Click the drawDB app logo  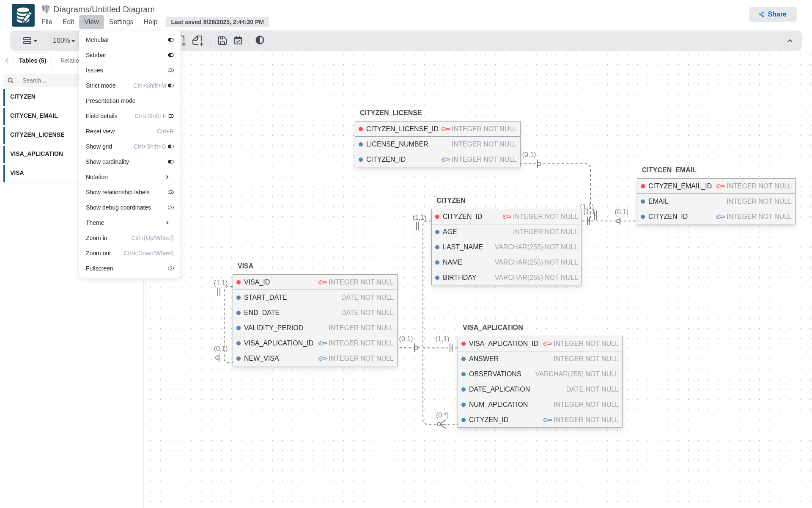tap(23, 15)
